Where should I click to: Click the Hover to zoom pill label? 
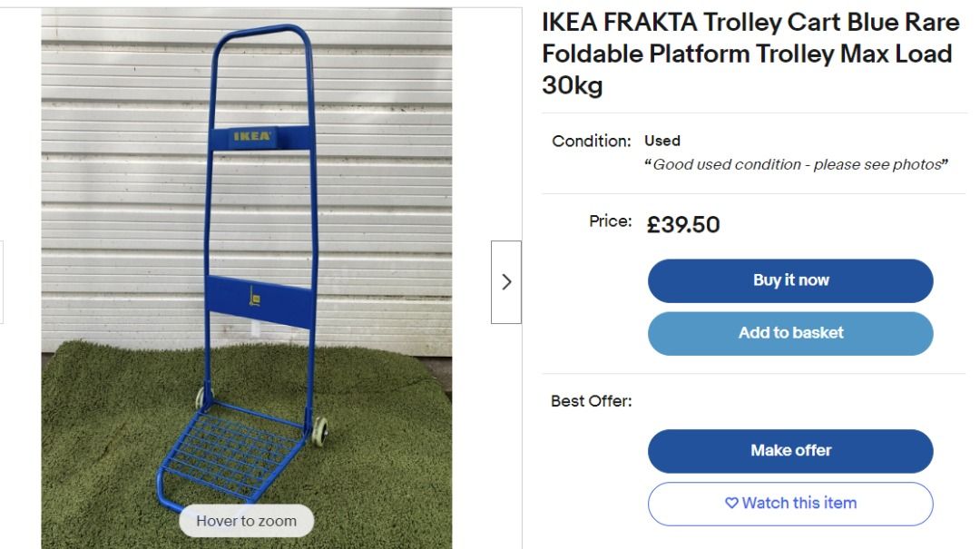click(x=247, y=520)
